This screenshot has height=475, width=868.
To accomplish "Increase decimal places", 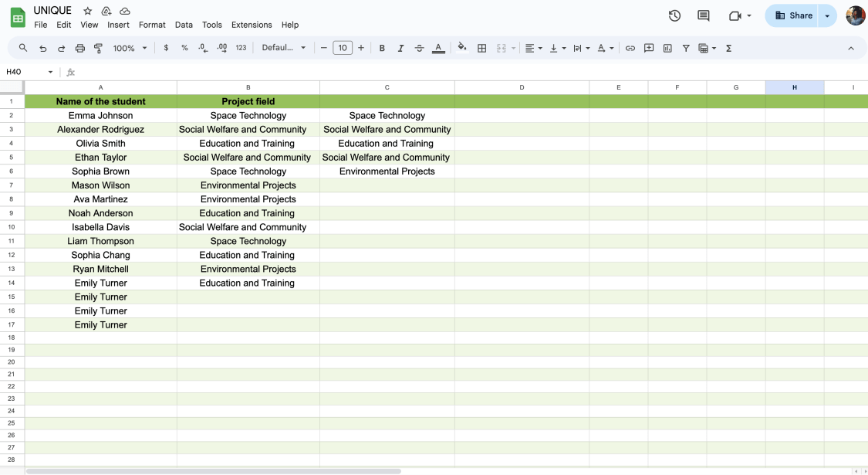I will click(222, 48).
